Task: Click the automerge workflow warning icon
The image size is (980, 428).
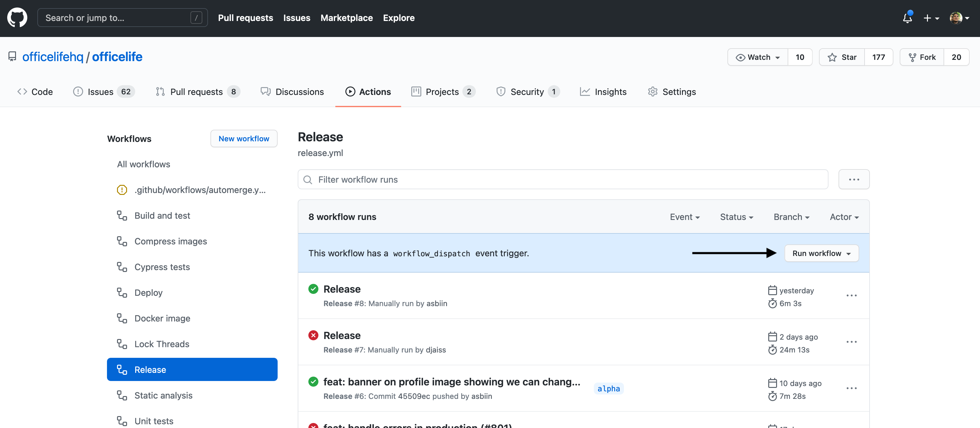Action: (x=122, y=190)
